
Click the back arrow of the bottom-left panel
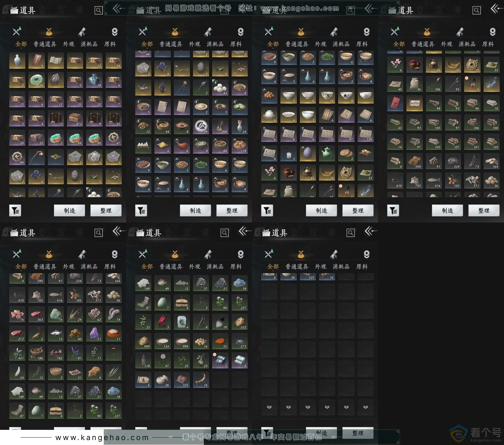click(119, 231)
